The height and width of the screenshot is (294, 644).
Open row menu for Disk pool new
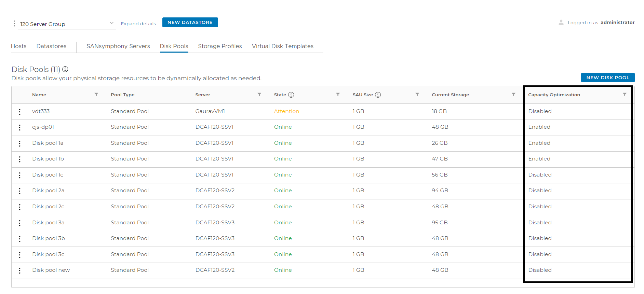[x=20, y=270]
